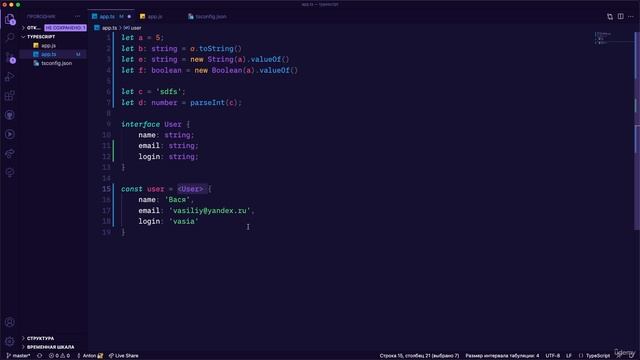Open editor More Actions ellipsis

[631, 16]
